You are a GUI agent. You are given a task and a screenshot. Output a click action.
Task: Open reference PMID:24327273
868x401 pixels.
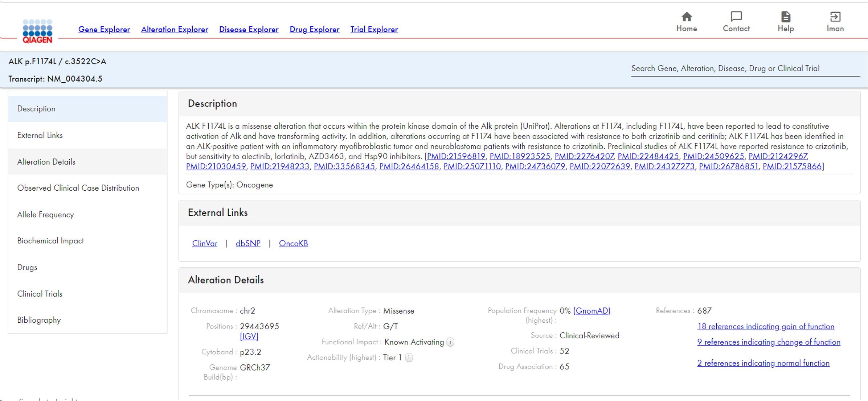[664, 166]
